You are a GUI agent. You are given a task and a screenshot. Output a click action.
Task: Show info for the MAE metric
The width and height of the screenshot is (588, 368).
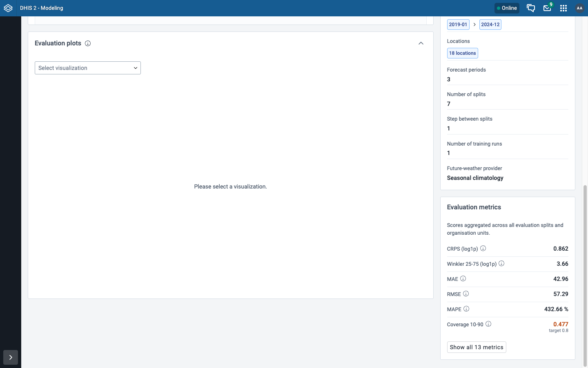pos(463,278)
